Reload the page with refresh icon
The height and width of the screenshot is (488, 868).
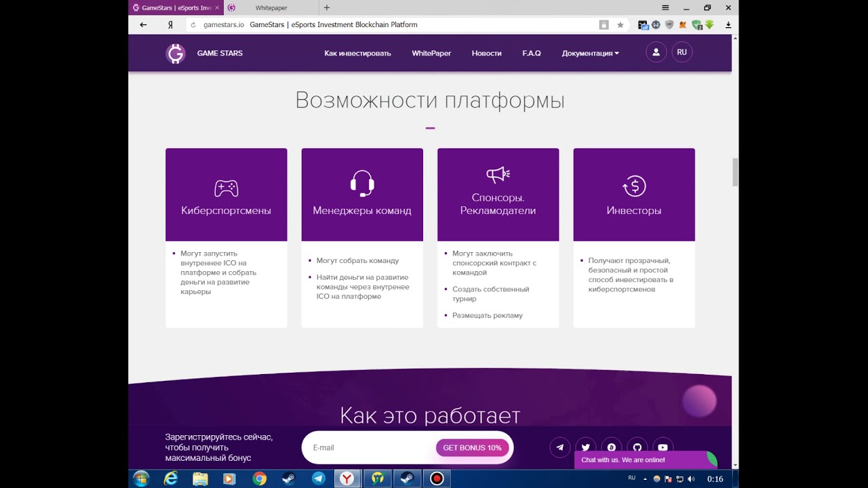pos(193,24)
